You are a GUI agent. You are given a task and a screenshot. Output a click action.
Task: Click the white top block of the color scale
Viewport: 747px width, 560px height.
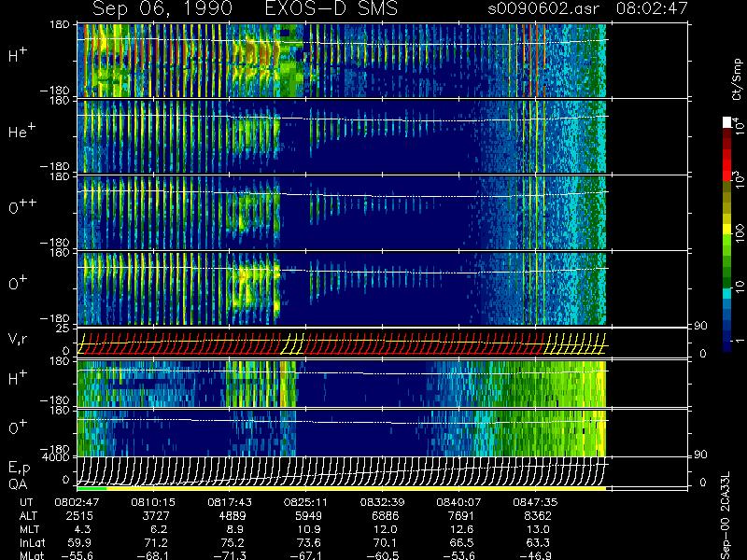[727, 122]
